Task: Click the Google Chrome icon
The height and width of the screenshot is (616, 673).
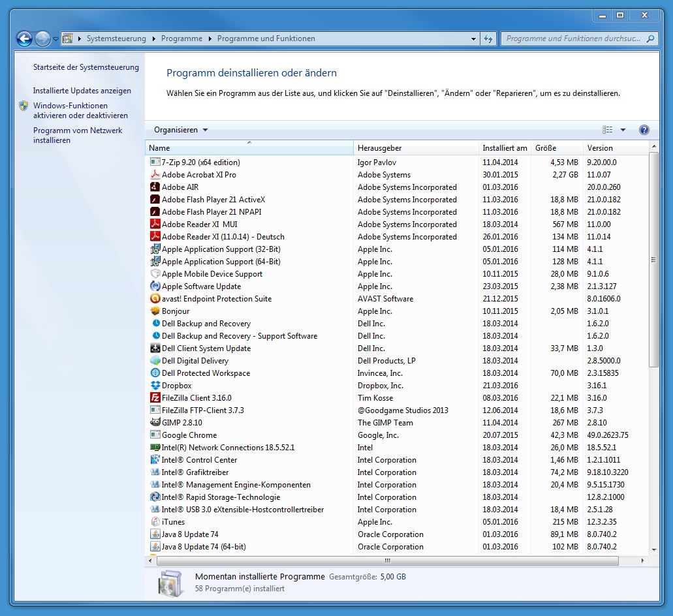Action: coord(155,435)
